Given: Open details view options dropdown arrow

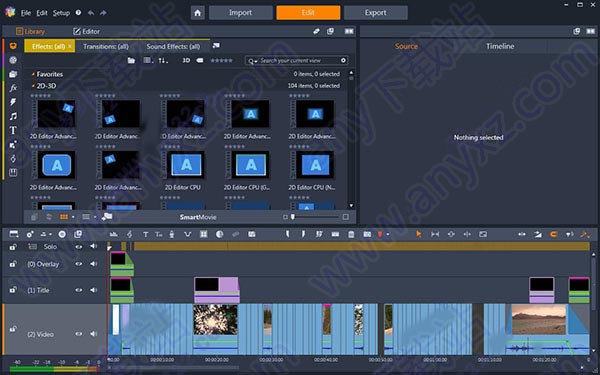Looking at the screenshot, I should click(95, 217).
